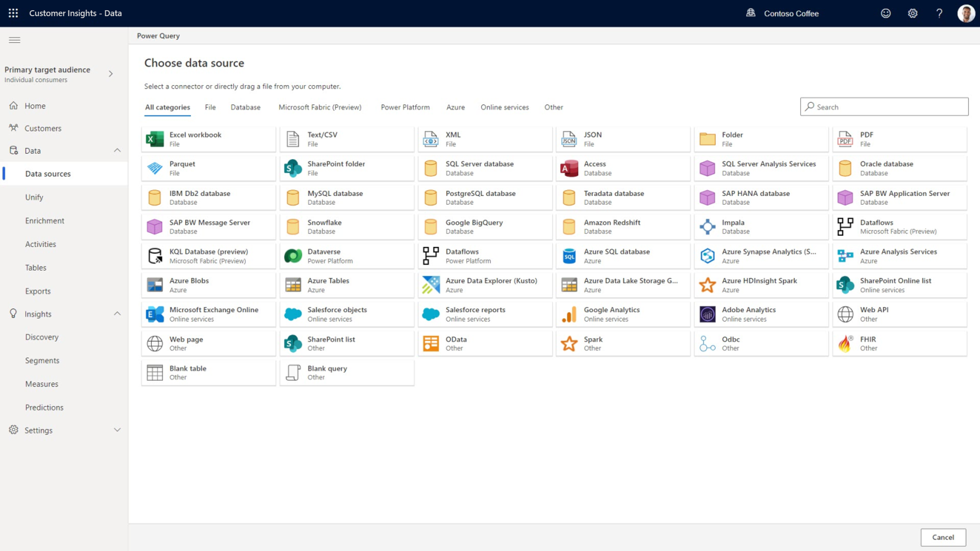
Task: Select the Adobe Analytics connector icon
Action: click(x=707, y=314)
